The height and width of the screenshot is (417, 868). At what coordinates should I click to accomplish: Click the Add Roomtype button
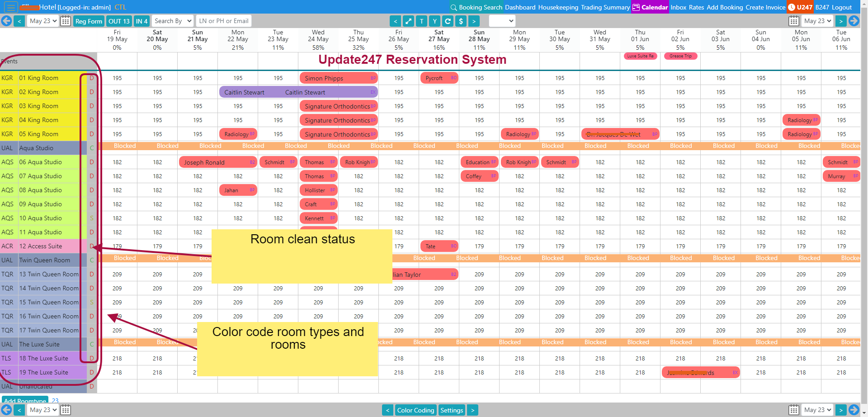click(x=25, y=401)
